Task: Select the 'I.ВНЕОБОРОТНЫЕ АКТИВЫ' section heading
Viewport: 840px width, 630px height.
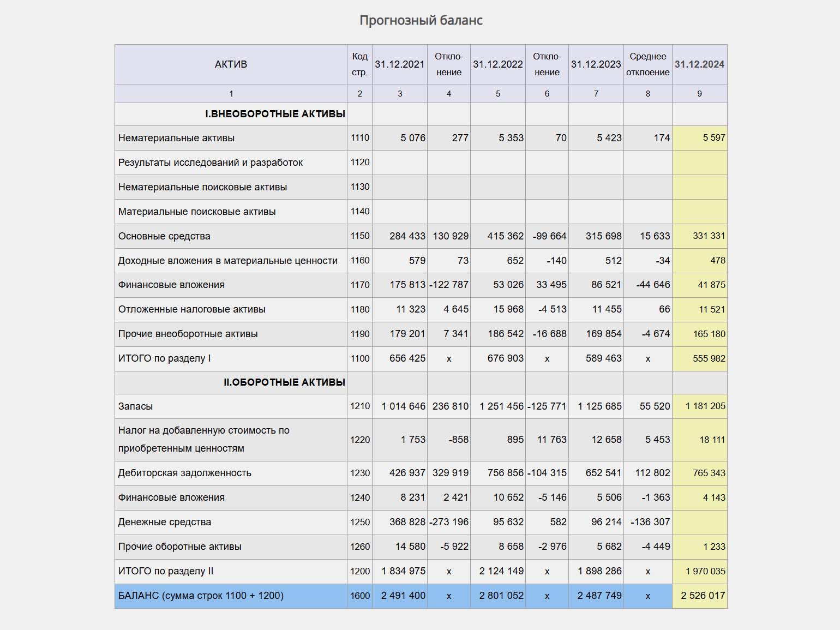Action: 275,114
